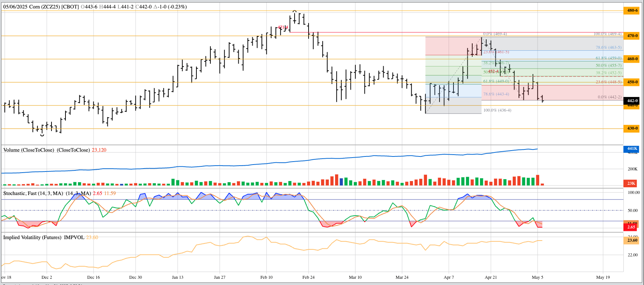Click the high marker arc above February peak
The width and height of the screenshot is (644, 285).
tap(294, 12)
